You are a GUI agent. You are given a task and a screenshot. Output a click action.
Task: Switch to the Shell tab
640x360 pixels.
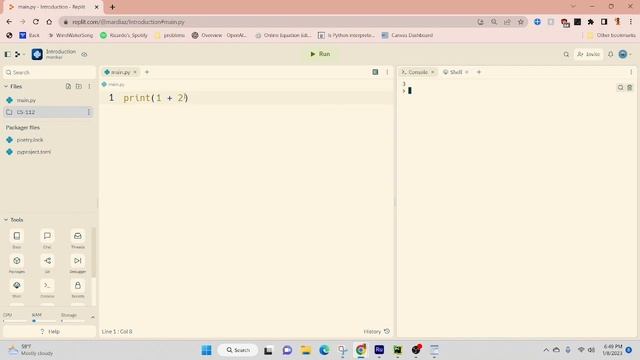click(x=453, y=72)
